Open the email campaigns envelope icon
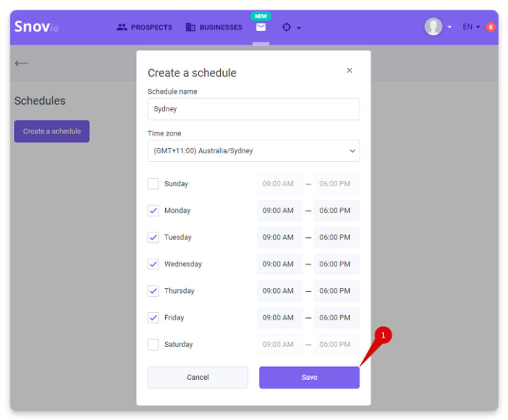The height and width of the screenshot is (420, 508). click(261, 27)
